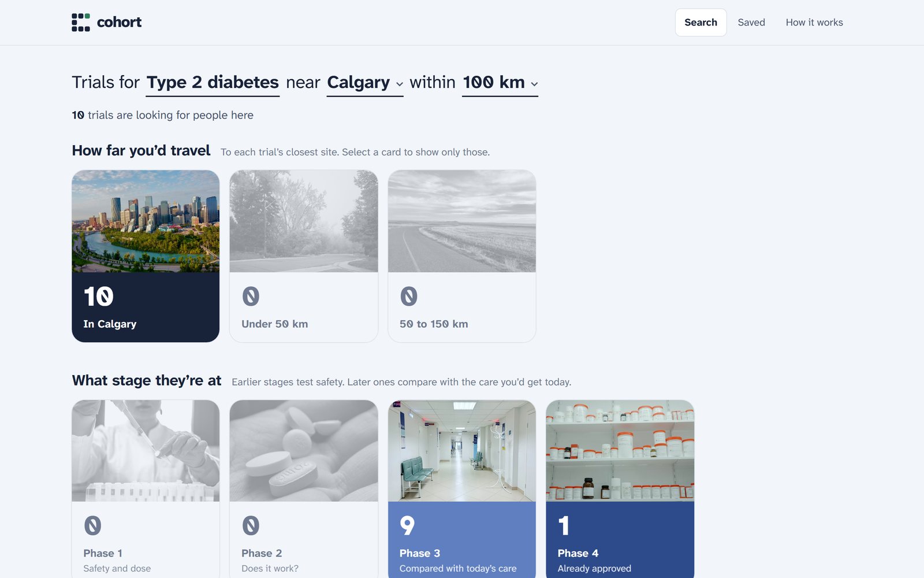
Task: Click the 'What stage they're at' heading
Action: pos(147,380)
